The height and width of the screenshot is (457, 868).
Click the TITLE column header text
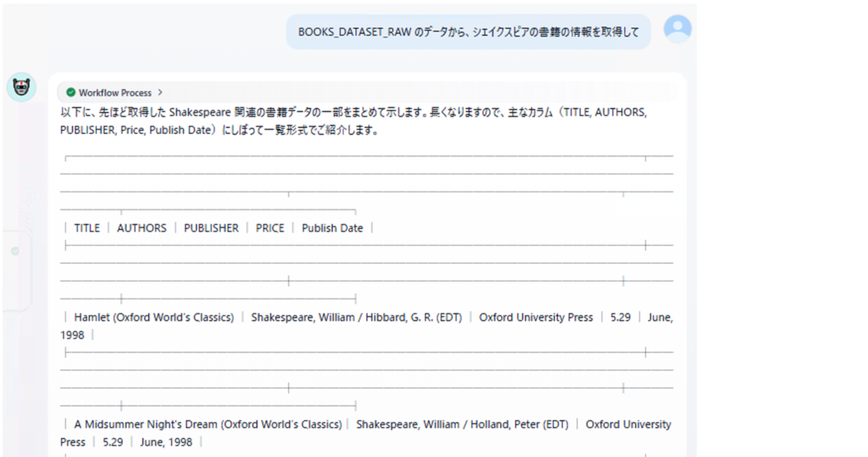tap(87, 228)
